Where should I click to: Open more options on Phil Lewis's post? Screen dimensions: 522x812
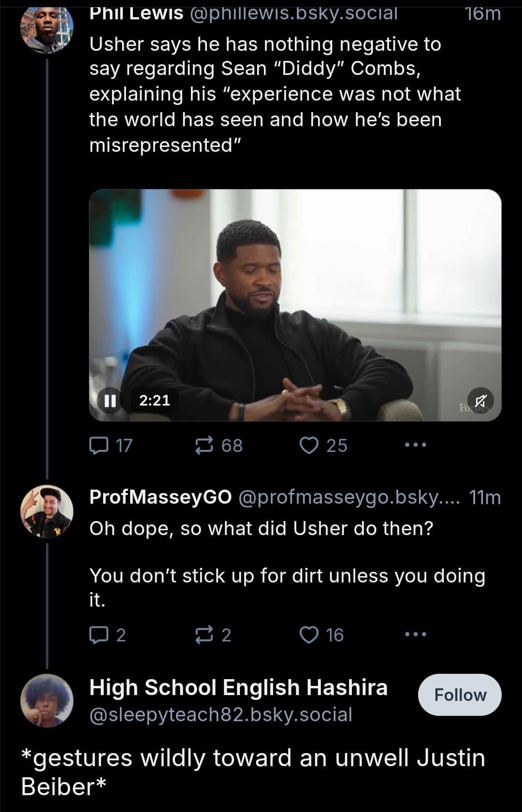pyautogui.click(x=416, y=445)
